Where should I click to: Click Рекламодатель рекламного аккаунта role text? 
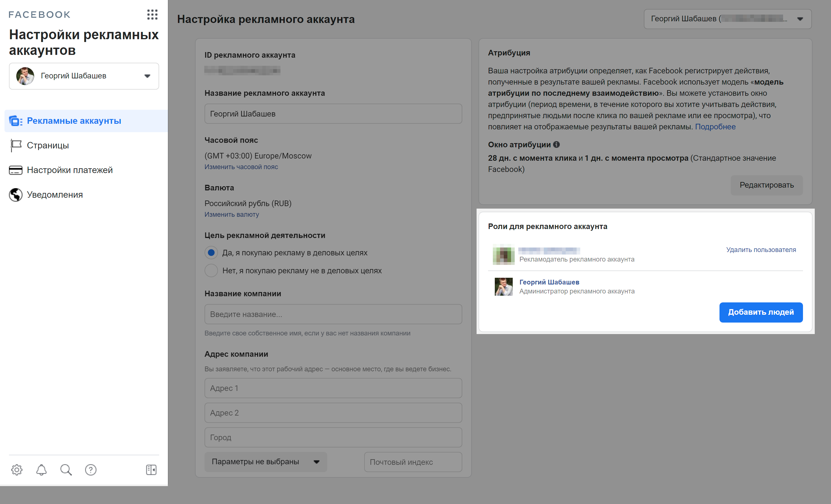(x=577, y=259)
